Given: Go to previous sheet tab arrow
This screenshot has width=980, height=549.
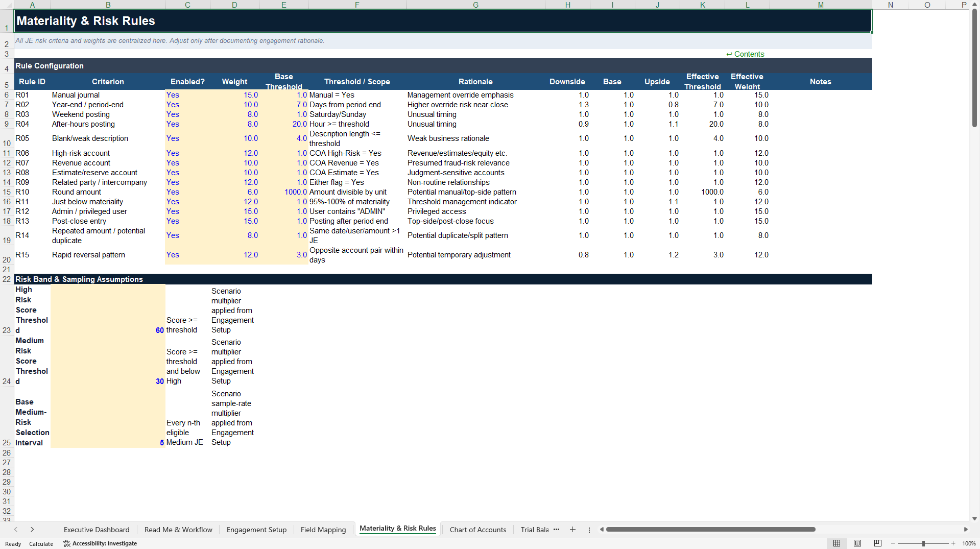Looking at the screenshot, I should click(x=16, y=530).
